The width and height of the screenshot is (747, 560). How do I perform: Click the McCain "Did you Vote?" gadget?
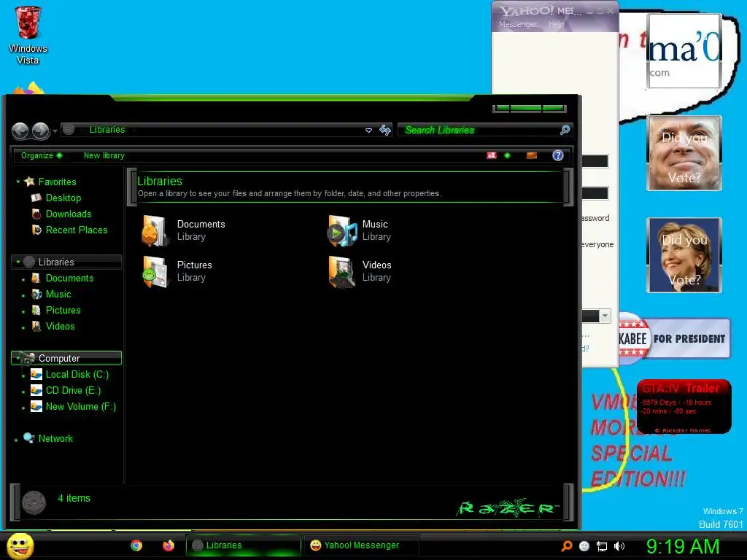coord(684,153)
